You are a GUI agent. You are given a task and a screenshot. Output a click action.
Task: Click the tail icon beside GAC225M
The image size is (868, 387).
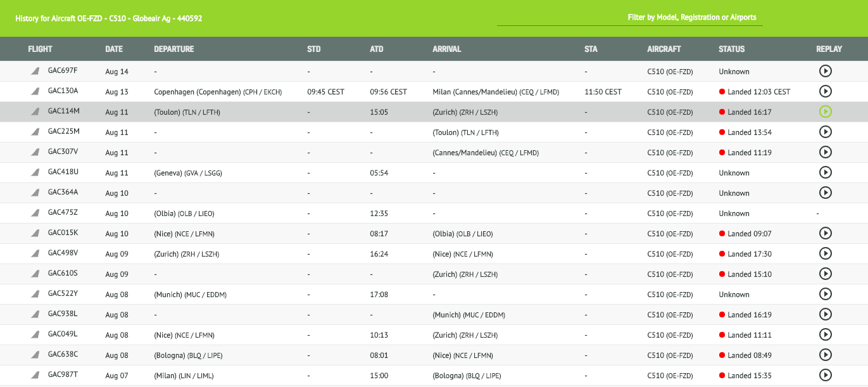(x=35, y=132)
